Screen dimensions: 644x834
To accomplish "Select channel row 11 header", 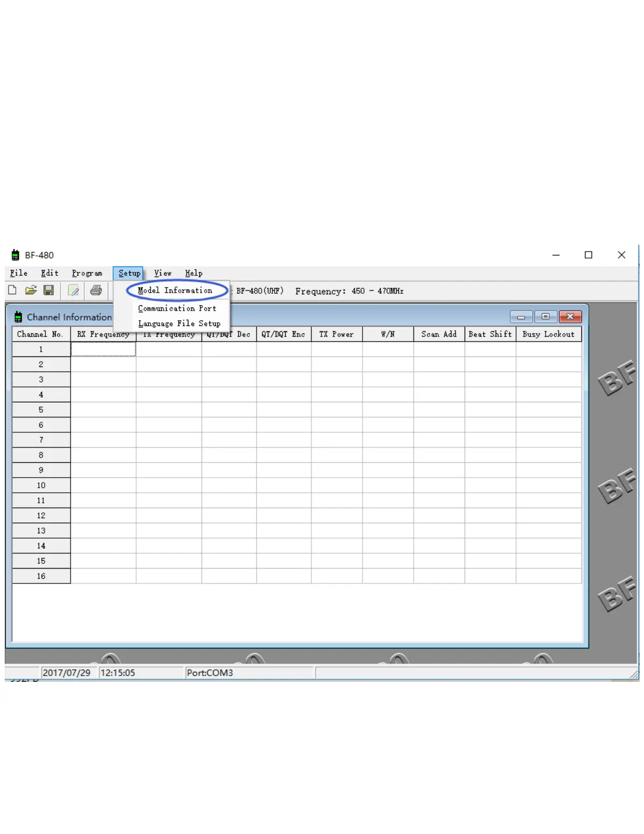I will [41, 501].
